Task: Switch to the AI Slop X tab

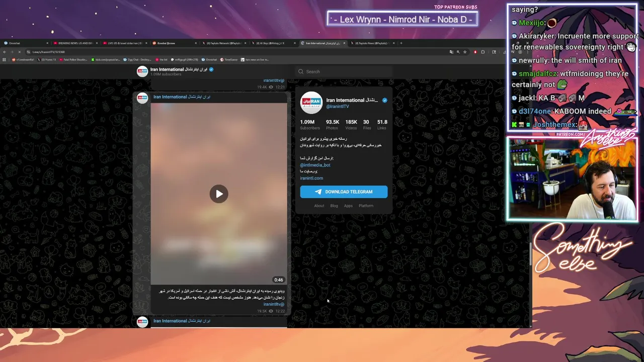Action: [273, 43]
